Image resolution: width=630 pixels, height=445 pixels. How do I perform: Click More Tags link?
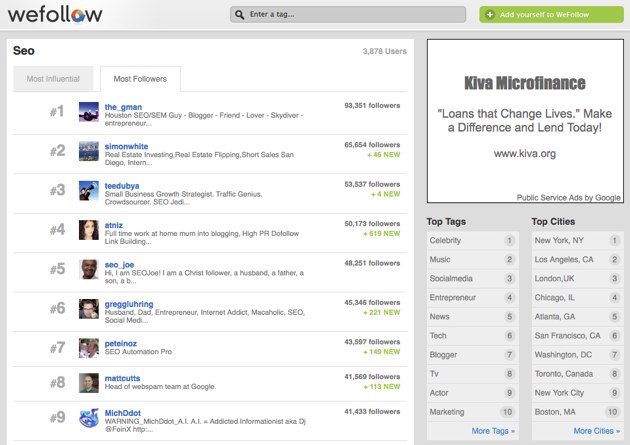[493, 431]
